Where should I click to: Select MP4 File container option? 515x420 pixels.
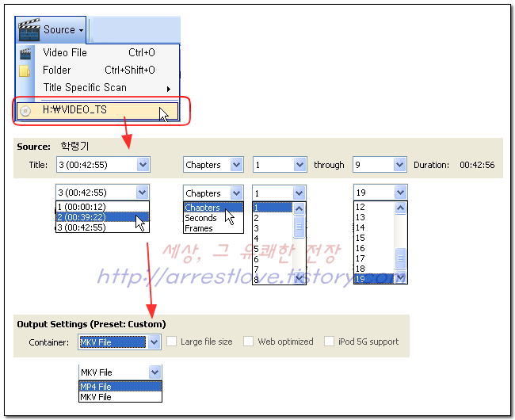[120, 387]
